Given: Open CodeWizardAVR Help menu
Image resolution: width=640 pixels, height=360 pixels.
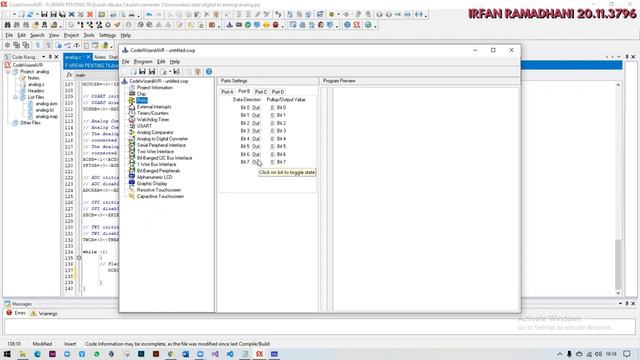Looking at the screenshot, I should (x=175, y=62).
